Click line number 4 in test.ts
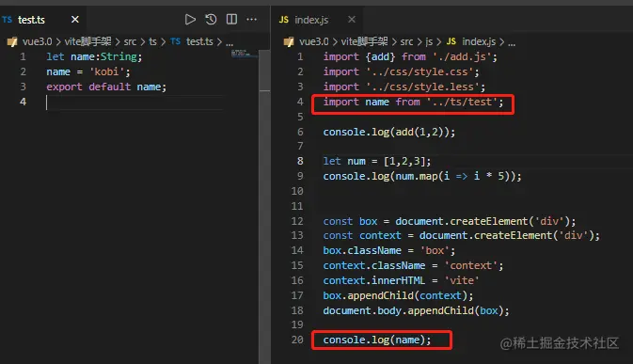The image size is (633, 364). tap(23, 102)
